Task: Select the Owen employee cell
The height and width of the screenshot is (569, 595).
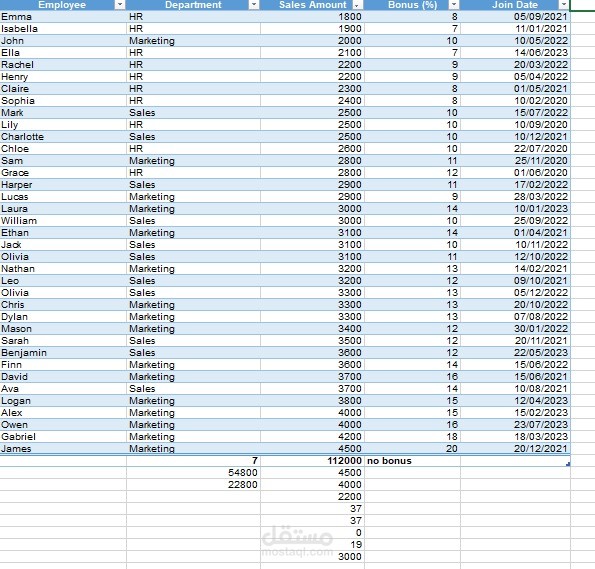Action: pyautogui.click(x=63, y=424)
